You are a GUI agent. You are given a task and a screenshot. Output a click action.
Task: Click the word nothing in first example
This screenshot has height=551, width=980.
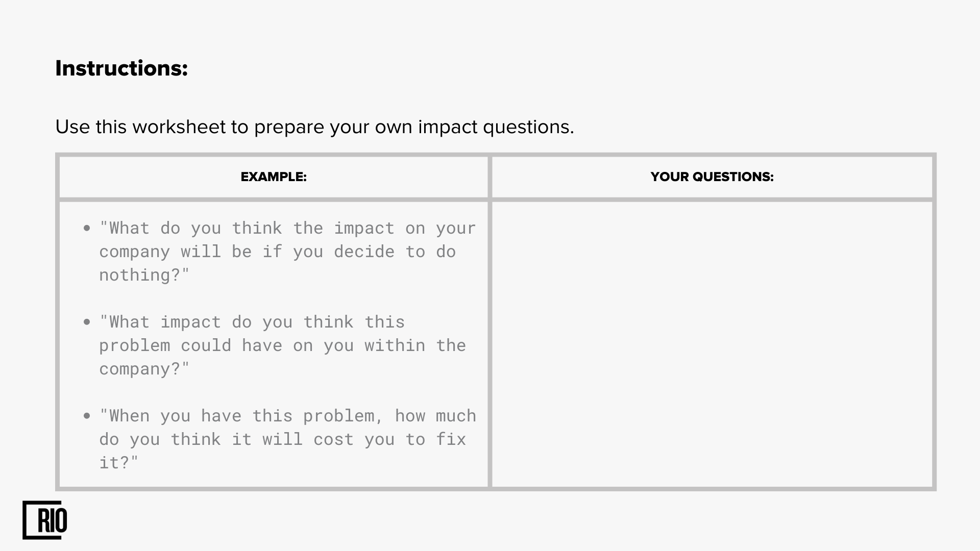click(134, 275)
